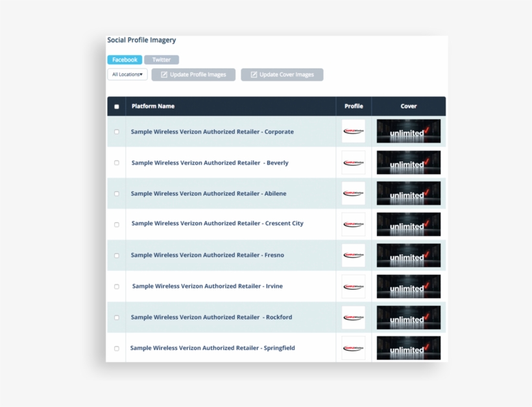
Task: Click the edit icon in Update Profile Images
Action: coord(164,75)
